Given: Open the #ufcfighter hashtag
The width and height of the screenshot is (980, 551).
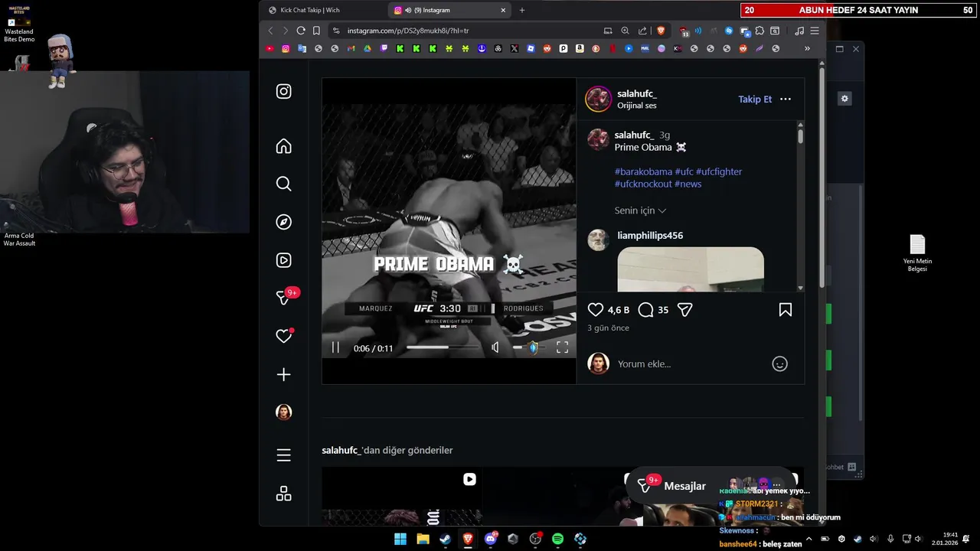Looking at the screenshot, I should (x=719, y=171).
